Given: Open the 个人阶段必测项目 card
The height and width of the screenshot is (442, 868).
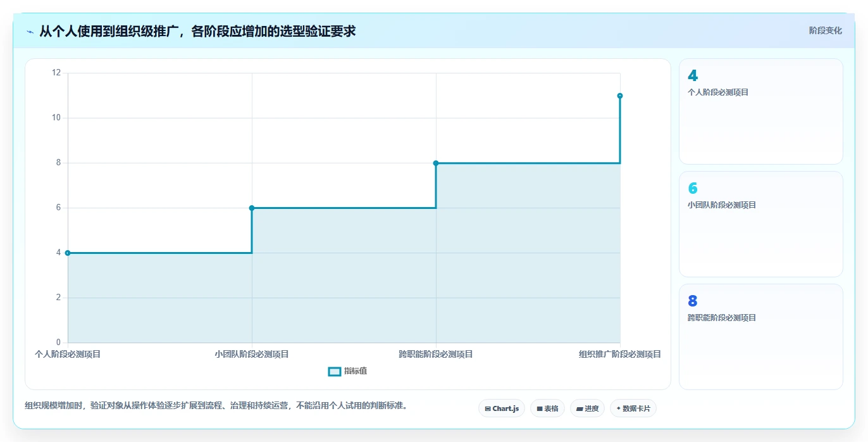Looking at the screenshot, I should coord(760,111).
